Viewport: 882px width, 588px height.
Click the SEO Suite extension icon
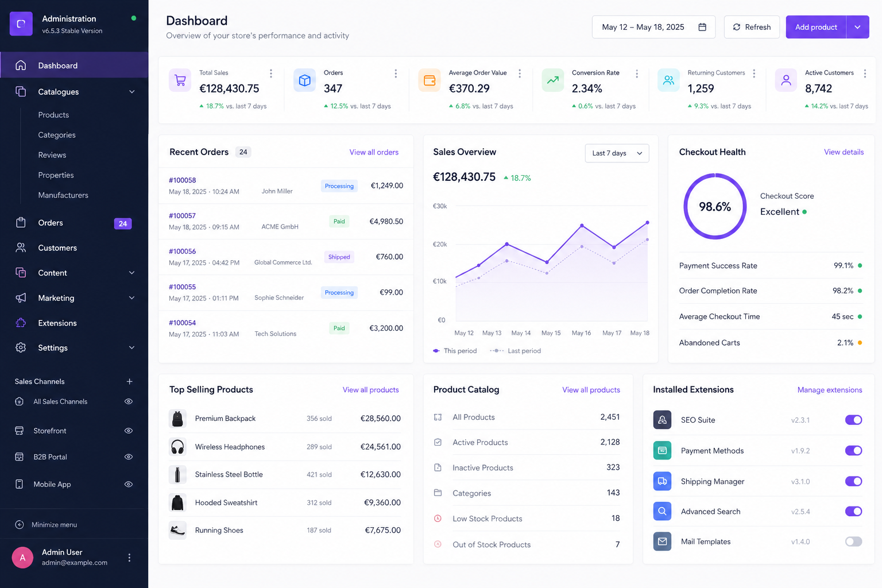coord(662,420)
